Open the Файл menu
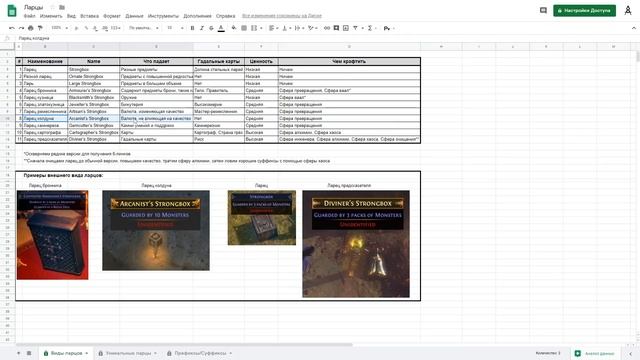Viewport: 640px width, 360px height. click(x=29, y=16)
